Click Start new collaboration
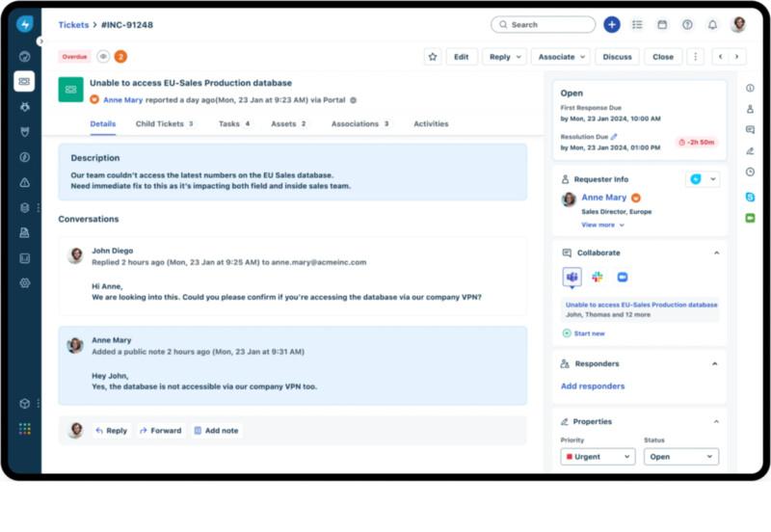771x532 pixels. click(x=584, y=333)
